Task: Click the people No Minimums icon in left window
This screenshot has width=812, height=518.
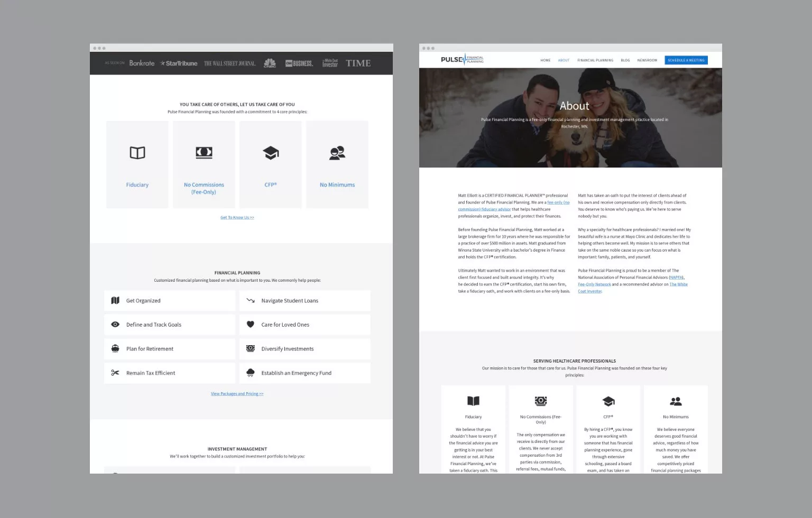Action: point(337,153)
